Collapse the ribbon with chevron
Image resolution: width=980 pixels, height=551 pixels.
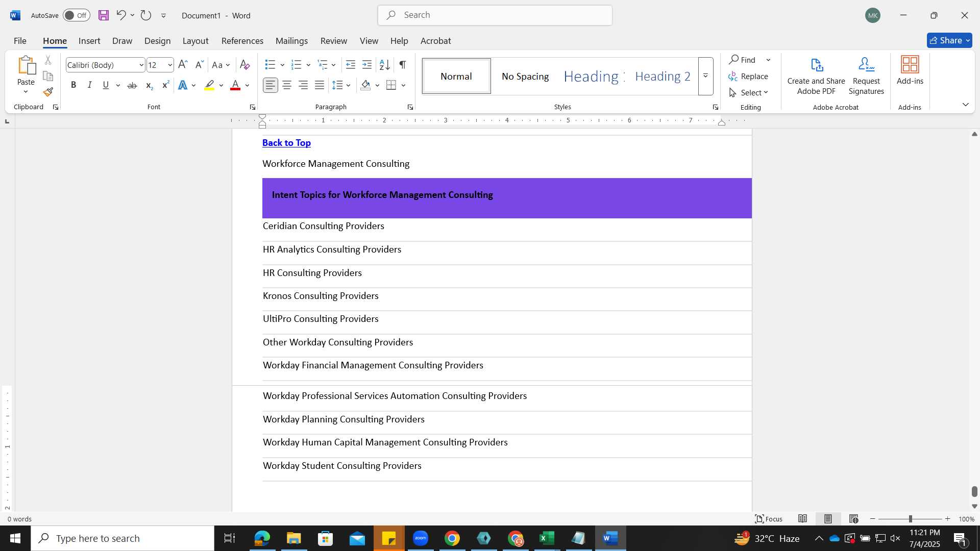pyautogui.click(x=965, y=105)
